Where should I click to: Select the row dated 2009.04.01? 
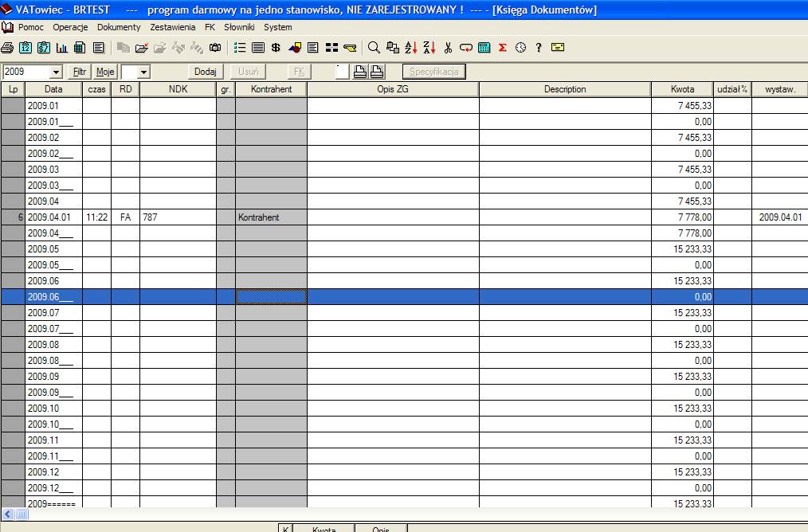pyautogui.click(x=404, y=217)
